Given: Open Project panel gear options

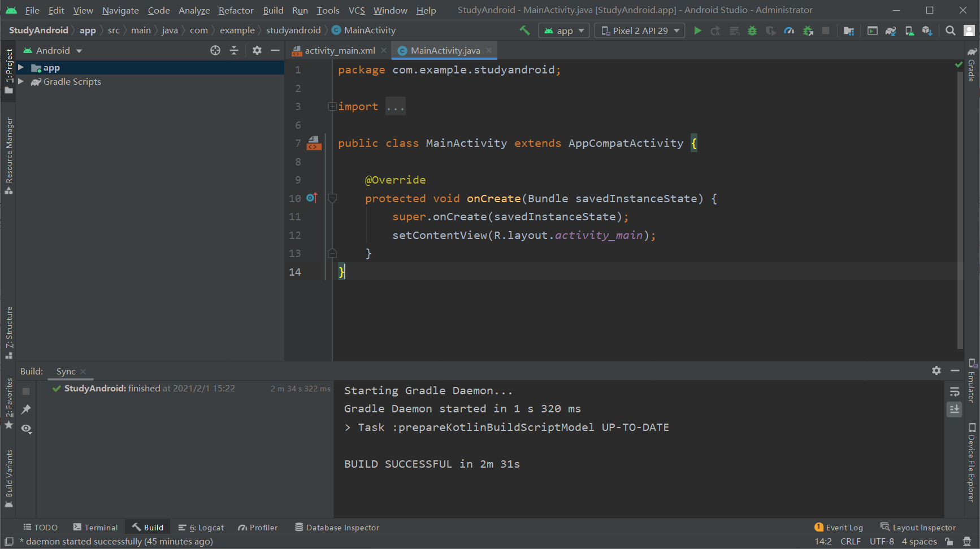Looking at the screenshot, I should [x=257, y=50].
